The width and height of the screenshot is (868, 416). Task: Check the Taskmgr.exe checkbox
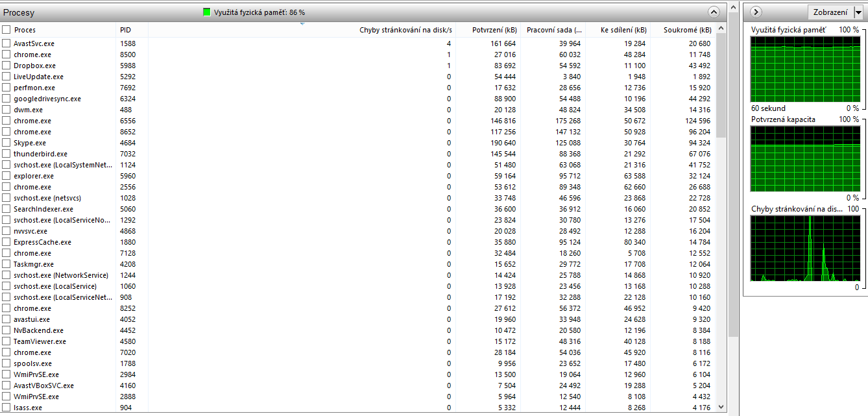pyautogui.click(x=6, y=264)
